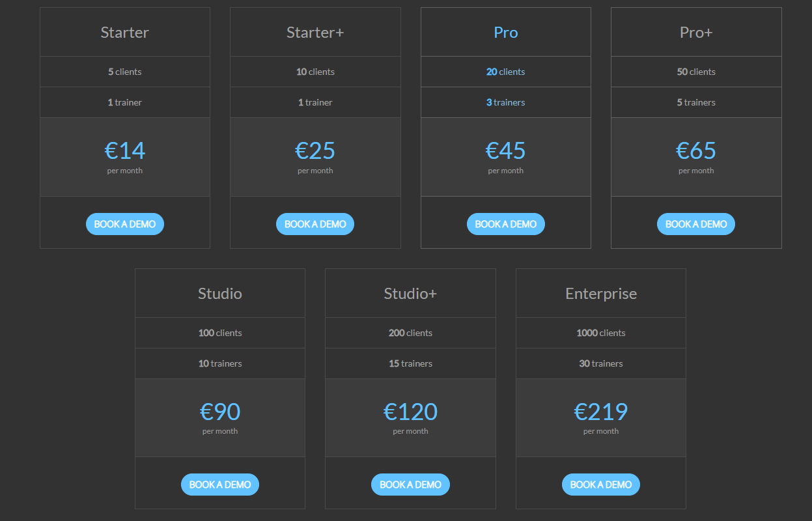Select the Starter plan header
The image size is (812, 521).
pos(124,31)
